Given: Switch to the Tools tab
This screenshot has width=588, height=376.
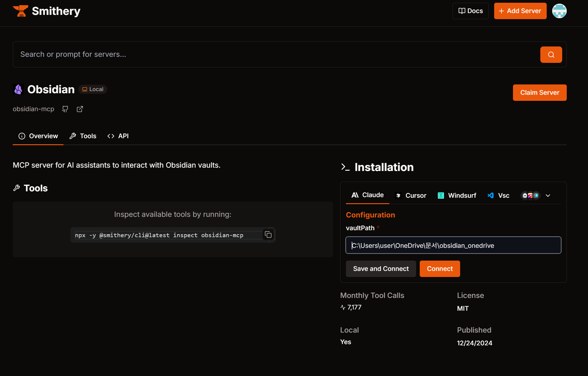Looking at the screenshot, I should pyautogui.click(x=83, y=136).
